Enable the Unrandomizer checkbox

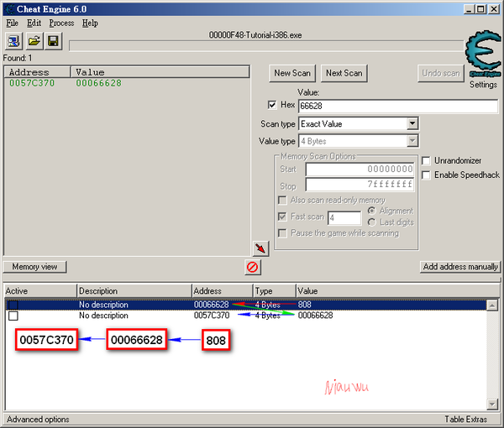426,160
